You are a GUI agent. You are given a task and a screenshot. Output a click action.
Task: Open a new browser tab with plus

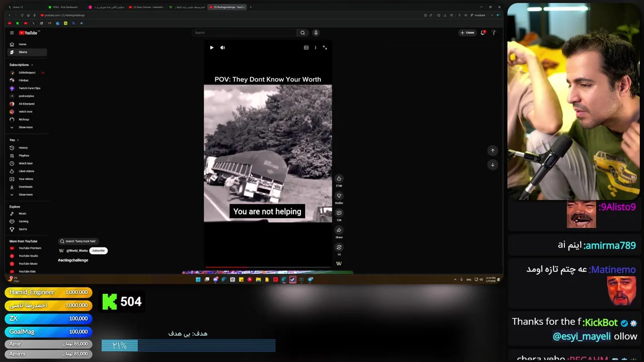pos(251,7)
